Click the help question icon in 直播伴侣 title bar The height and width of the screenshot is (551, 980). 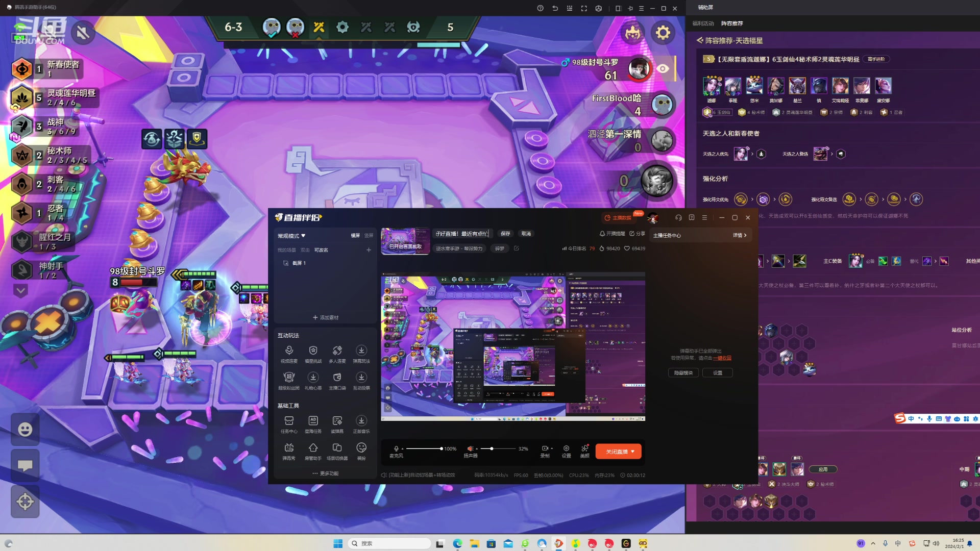click(692, 217)
